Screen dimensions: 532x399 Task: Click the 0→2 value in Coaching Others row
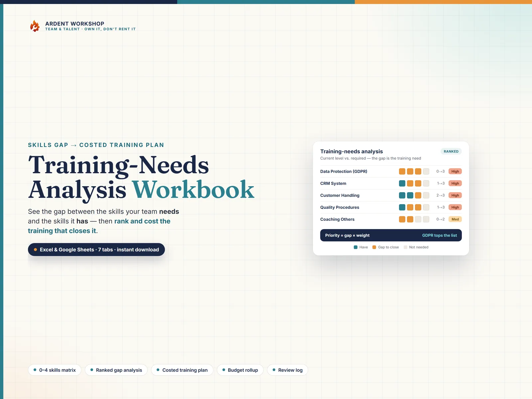tap(441, 219)
